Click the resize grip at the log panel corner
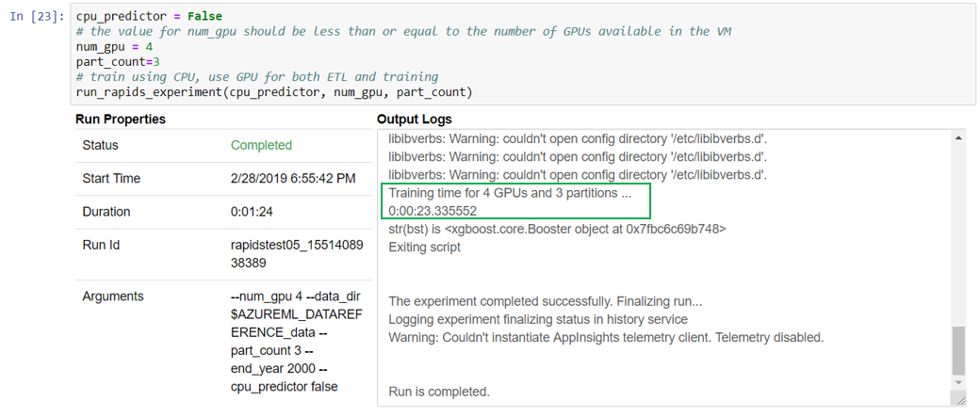 [x=959, y=399]
